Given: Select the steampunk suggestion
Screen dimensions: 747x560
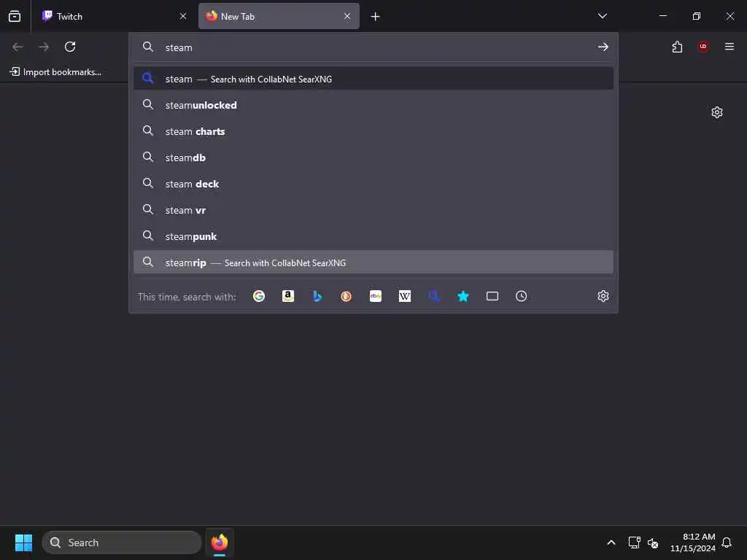Looking at the screenshot, I should 373,236.
